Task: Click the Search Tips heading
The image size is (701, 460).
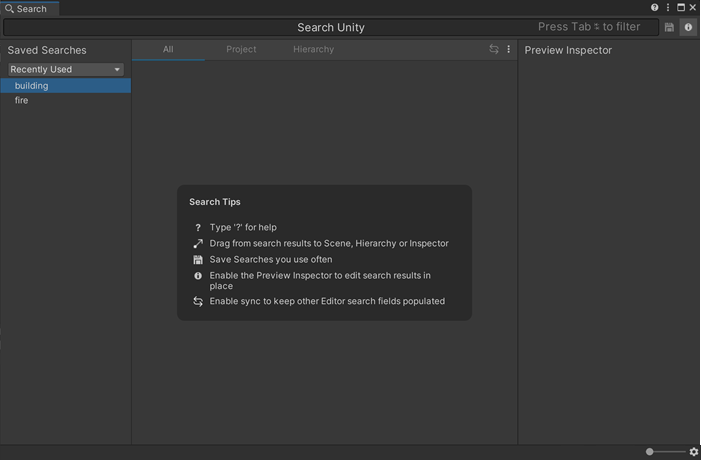Action: click(x=215, y=202)
